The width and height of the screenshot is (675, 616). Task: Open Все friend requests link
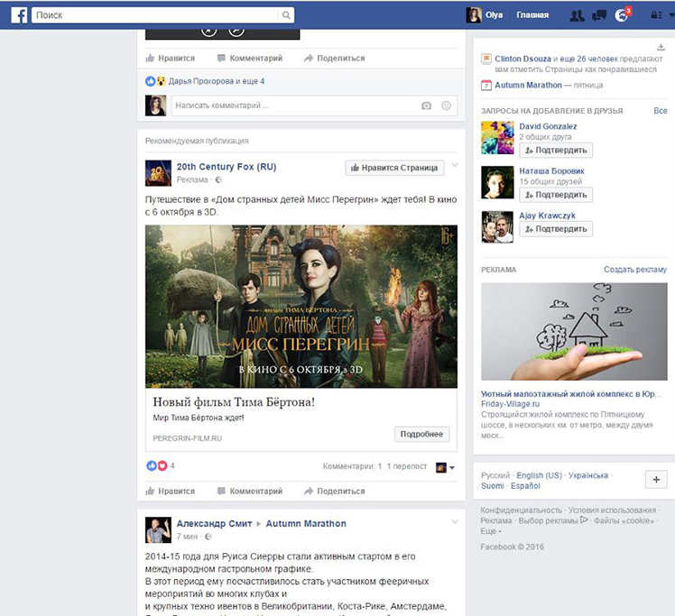click(x=661, y=111)
